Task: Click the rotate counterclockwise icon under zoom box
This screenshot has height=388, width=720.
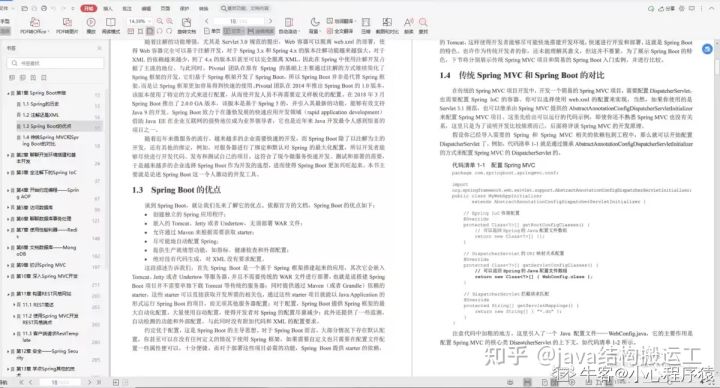Action: tap(159, 31)
